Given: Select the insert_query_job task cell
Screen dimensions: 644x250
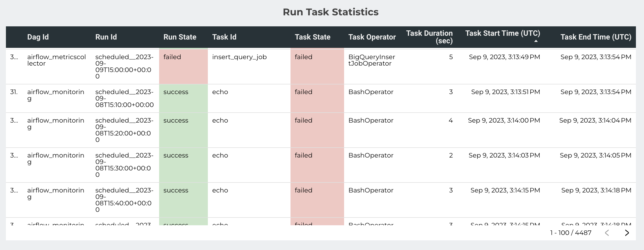Looking at the screenshot, I should pos(239,57).
